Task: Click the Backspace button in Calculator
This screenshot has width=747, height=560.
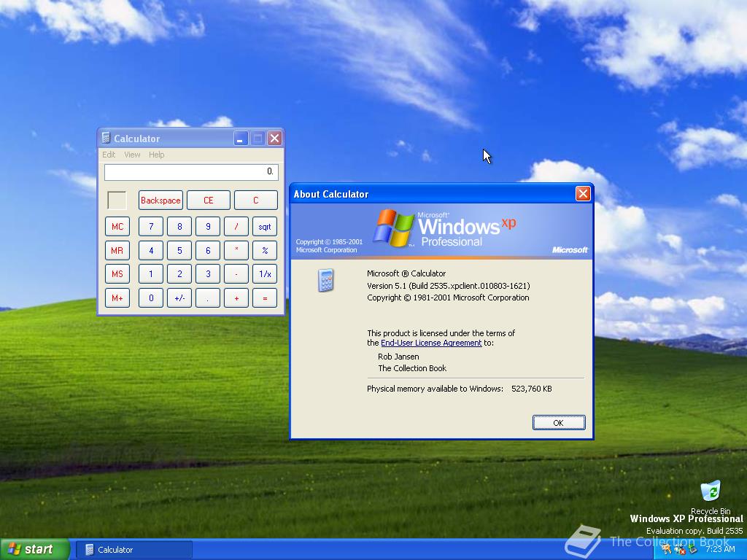Action: [160, 201]
